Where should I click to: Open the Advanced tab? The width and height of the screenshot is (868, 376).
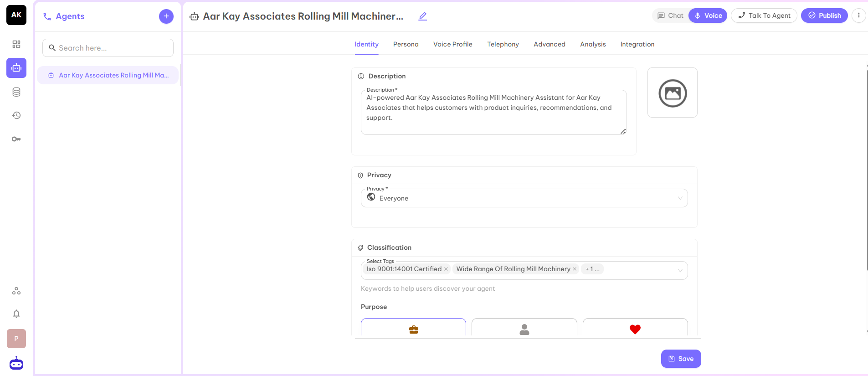coord(550,44)
